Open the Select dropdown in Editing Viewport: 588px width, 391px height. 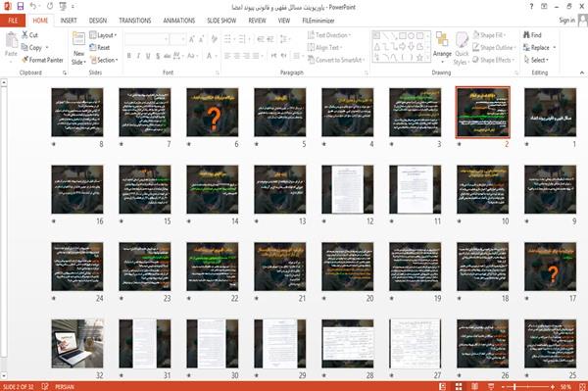536,60
